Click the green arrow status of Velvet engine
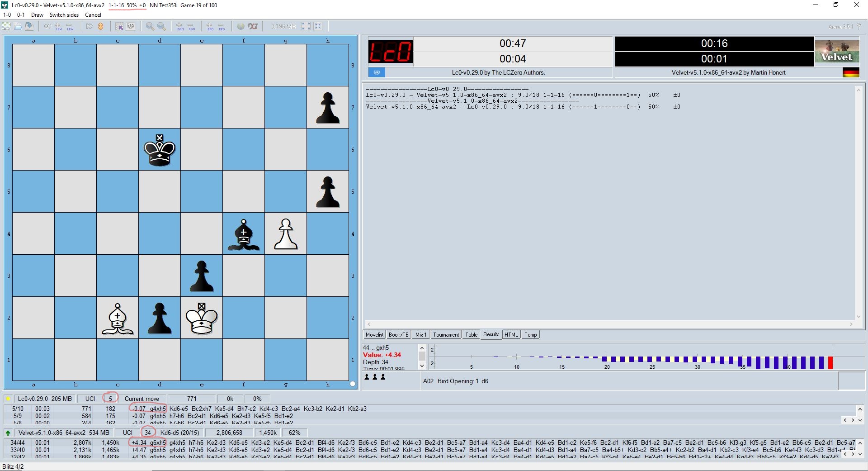The width and height of the screenshot is (868, 471). pos(8,433)
